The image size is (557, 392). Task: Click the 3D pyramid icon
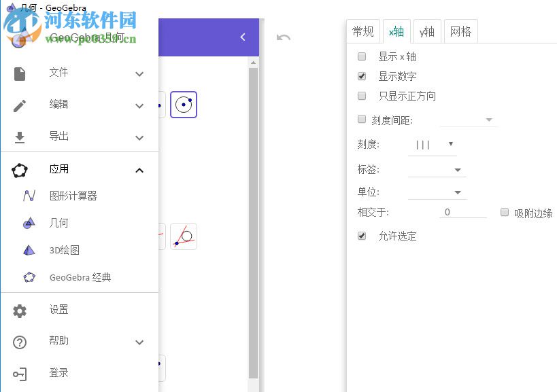click(29, 250)
